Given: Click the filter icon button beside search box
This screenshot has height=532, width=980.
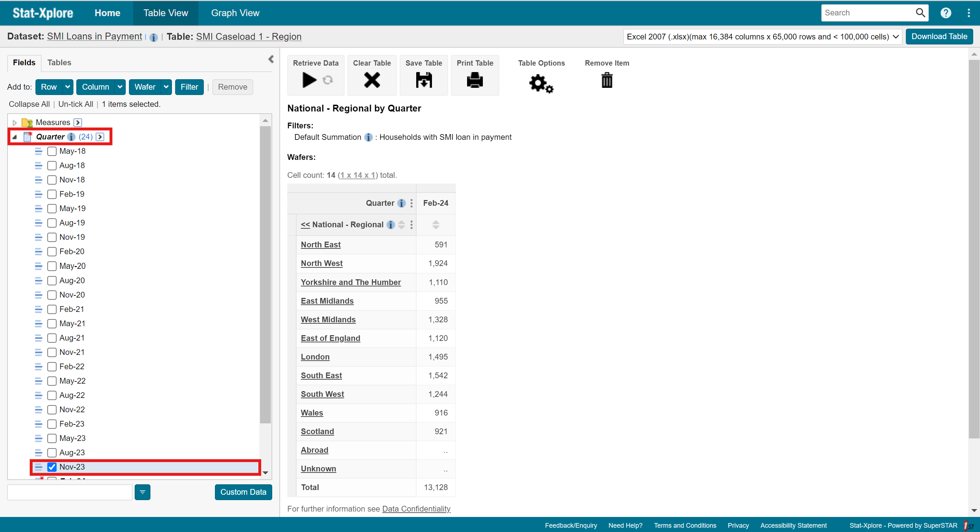Looking at the screenshot, I should click(142, 492).
